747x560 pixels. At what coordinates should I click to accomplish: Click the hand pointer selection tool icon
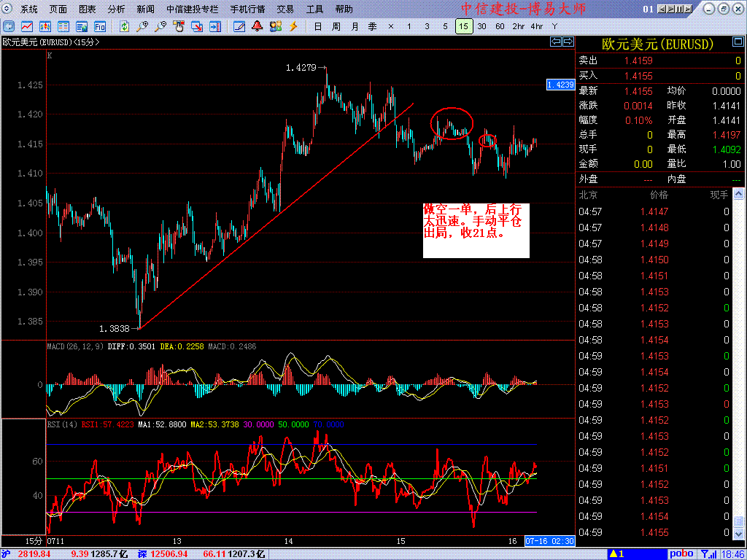179,26
